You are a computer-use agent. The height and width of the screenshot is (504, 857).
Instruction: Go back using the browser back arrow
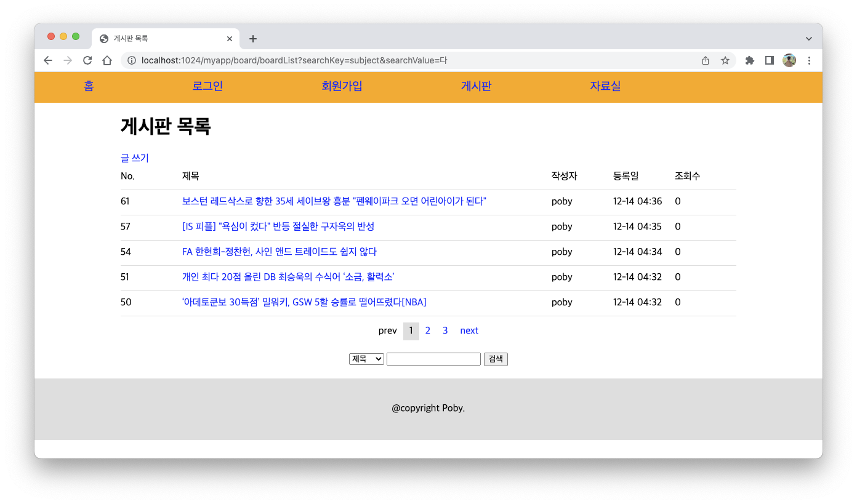pos(48,60)
